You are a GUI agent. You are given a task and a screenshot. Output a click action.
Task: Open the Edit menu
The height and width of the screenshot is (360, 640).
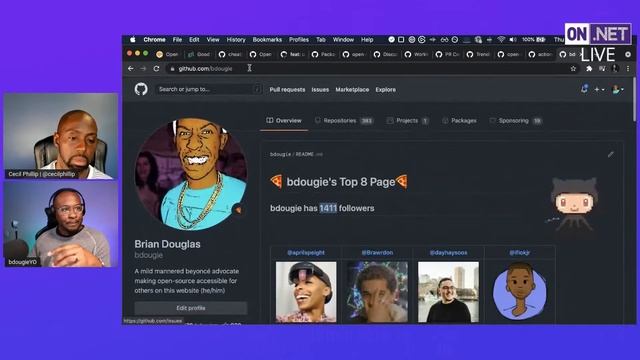point(194,40)
